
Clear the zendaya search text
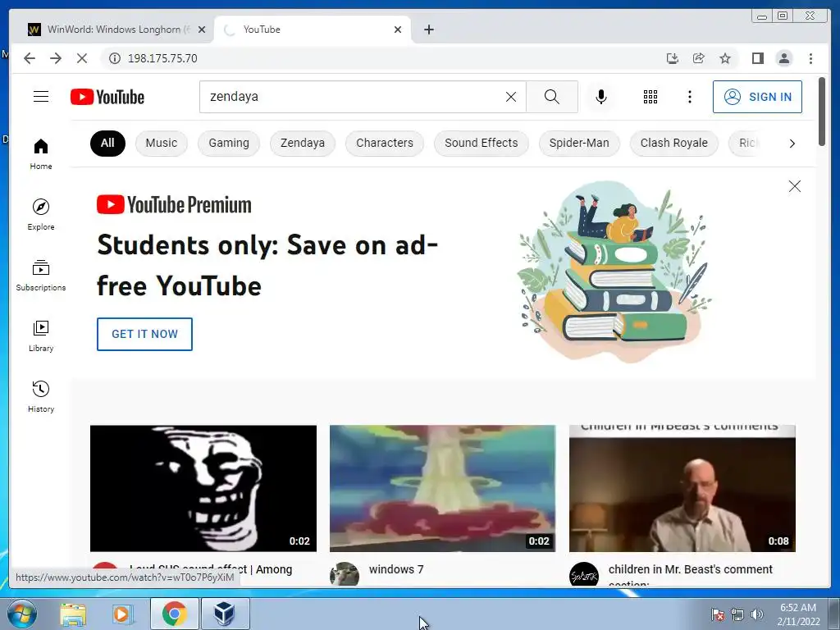point(511,97)
